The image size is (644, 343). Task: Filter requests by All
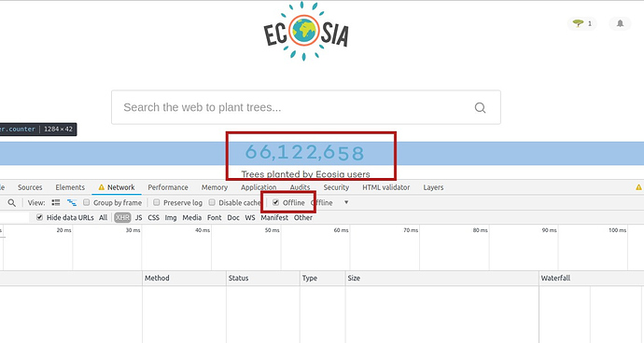click(103, 217)
